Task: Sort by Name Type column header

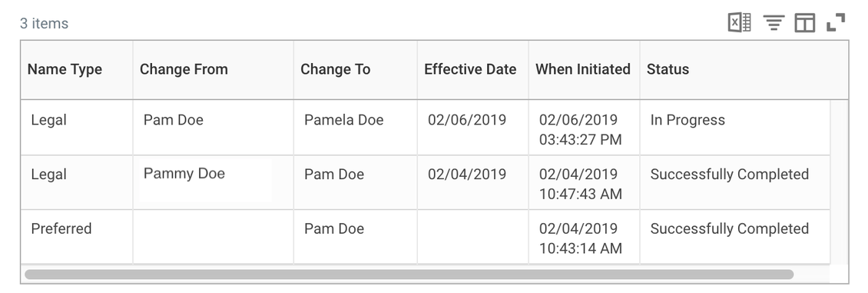Action: tap(65, 69)
